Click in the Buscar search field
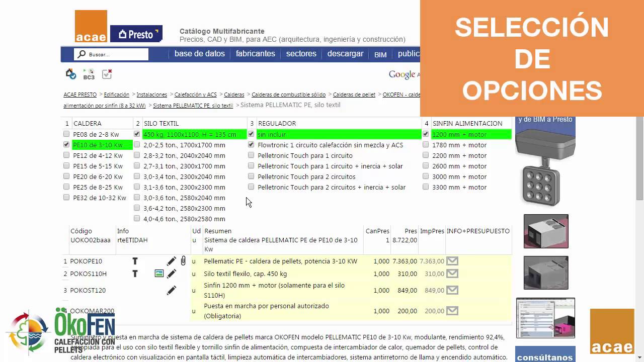Screen dimensions: 644x362 point(111,54)
